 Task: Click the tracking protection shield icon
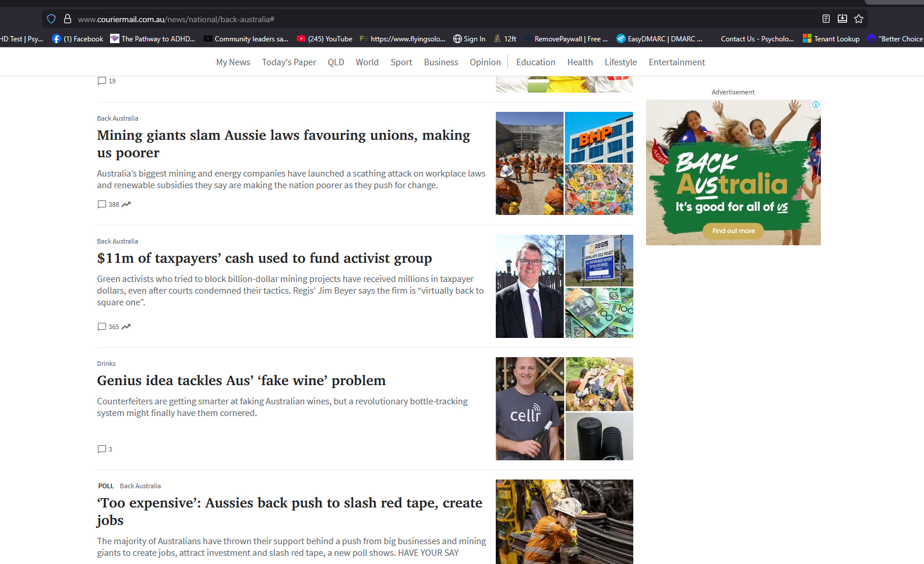[51, 19]
